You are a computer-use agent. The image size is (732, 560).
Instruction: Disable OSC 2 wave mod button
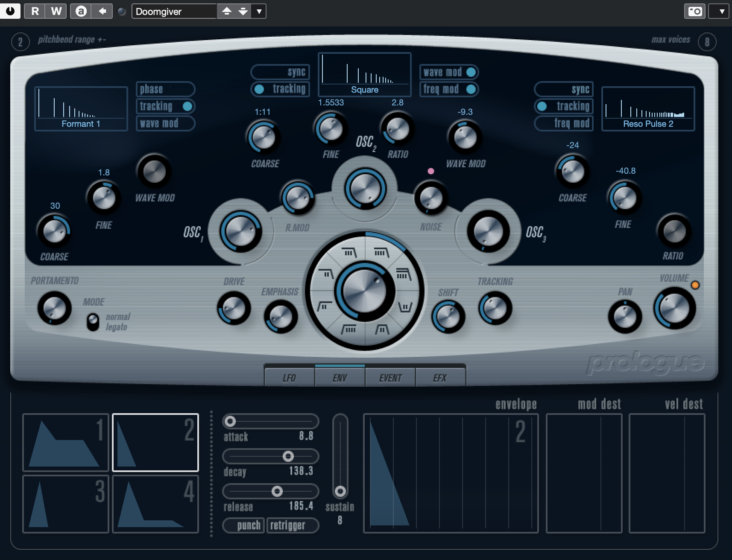pyautogui.click(x=449, y=72)
